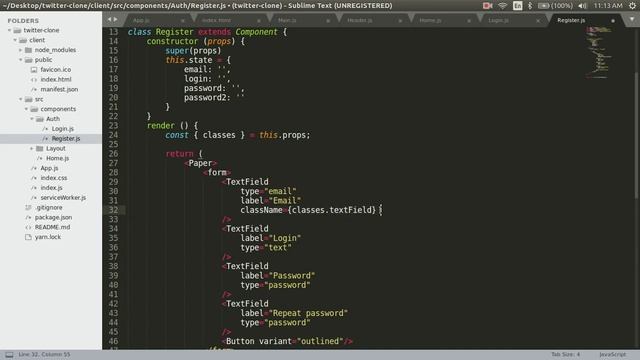Click the FOLDERS sidebar heading

click(23, 20)
